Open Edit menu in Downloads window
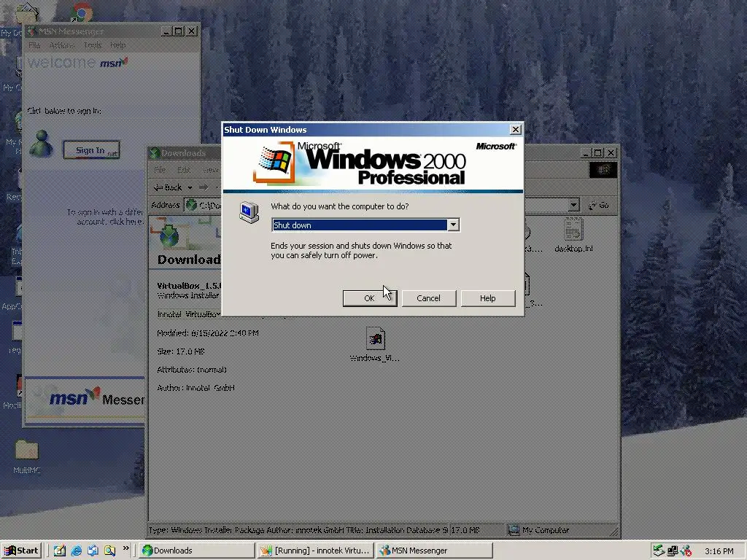This screenshot has width=747, height=560. 183,169
